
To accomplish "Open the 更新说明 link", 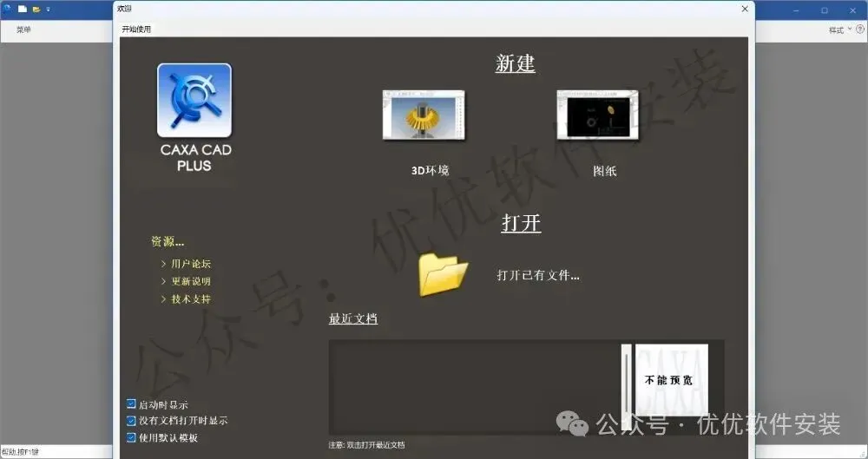I will [190, 281].
